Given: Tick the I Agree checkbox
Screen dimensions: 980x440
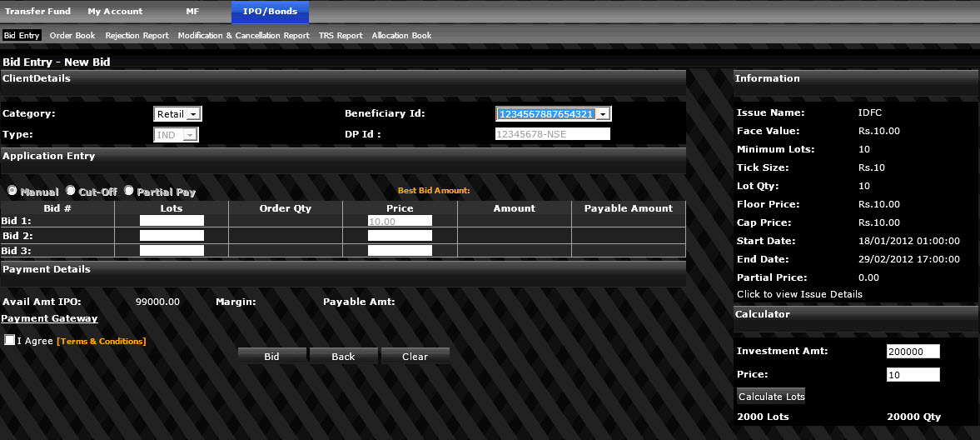Looking at the screenshot, I should (x=9, y=341).
